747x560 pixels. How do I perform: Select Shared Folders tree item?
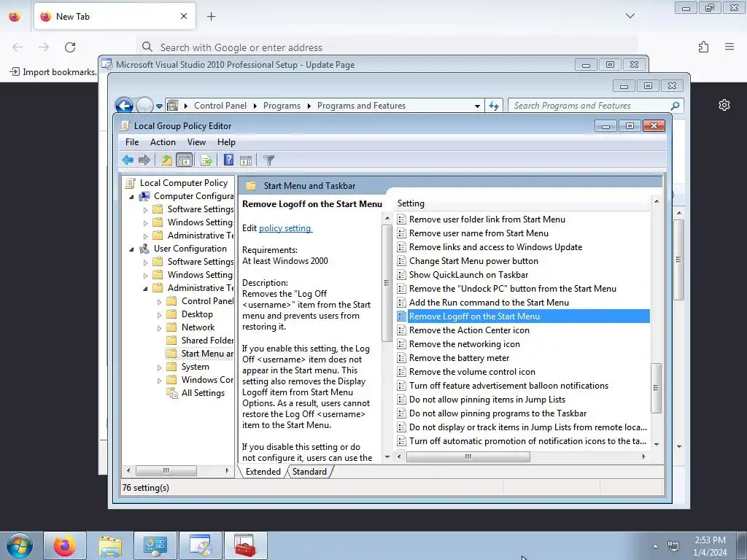pos(207,341)
